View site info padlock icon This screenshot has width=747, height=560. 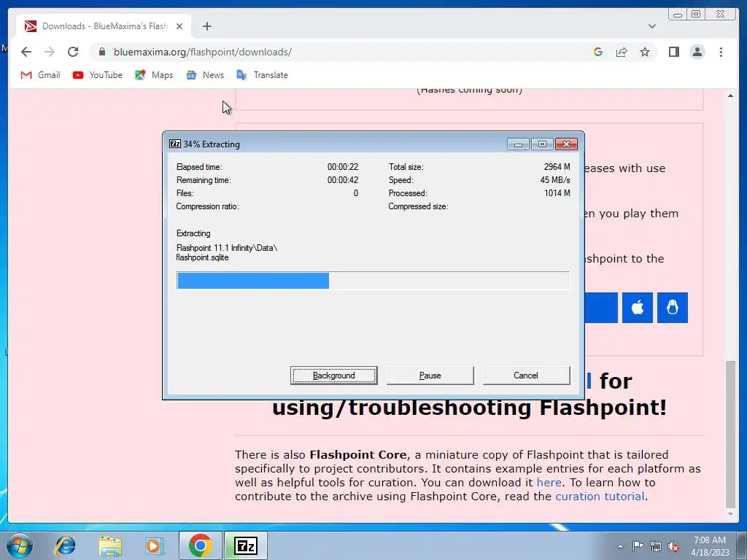(x=102, y=52)
